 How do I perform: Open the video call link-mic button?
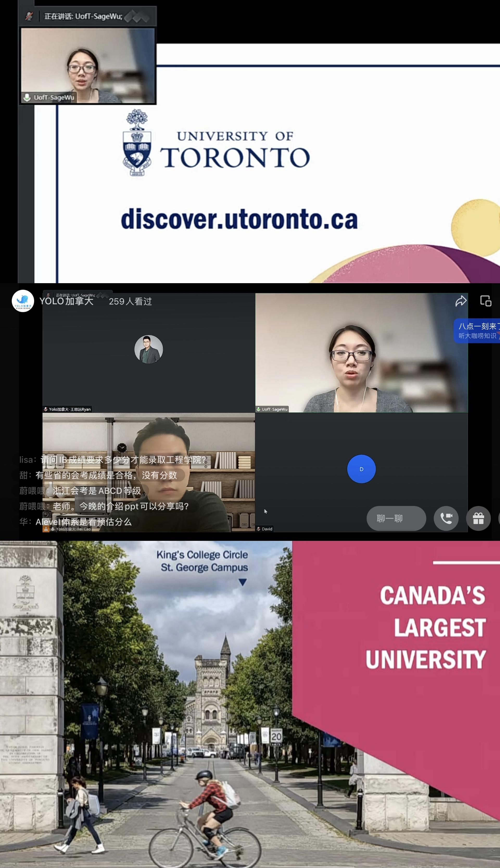coord(446,518)
